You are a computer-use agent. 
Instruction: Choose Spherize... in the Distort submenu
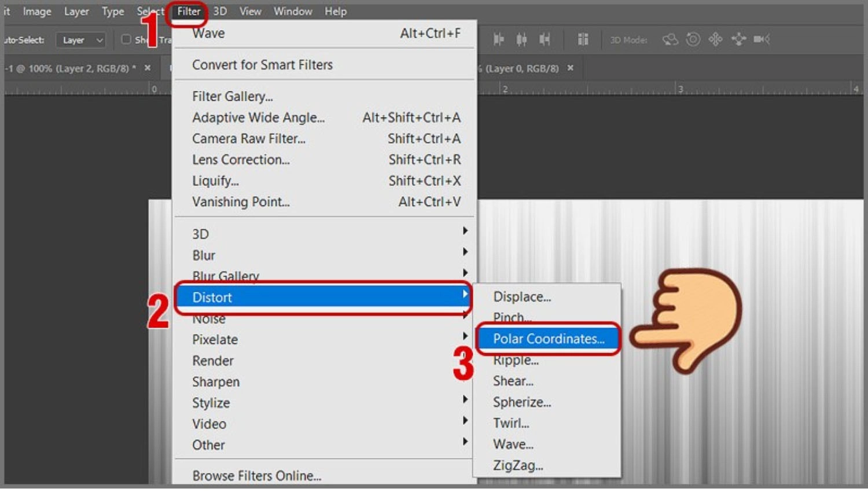pos(547,402)
